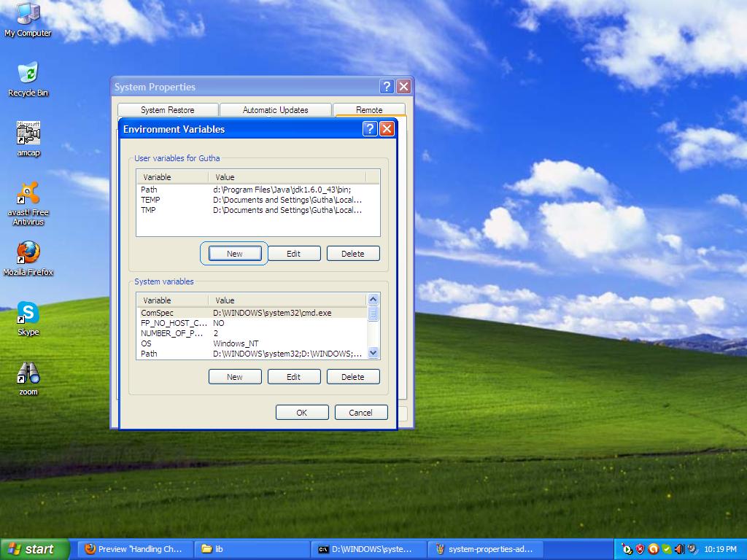The width and height of the screenshot is (747, 560).
Task: Delete the selected system variable
Action: tap(353, 376)
